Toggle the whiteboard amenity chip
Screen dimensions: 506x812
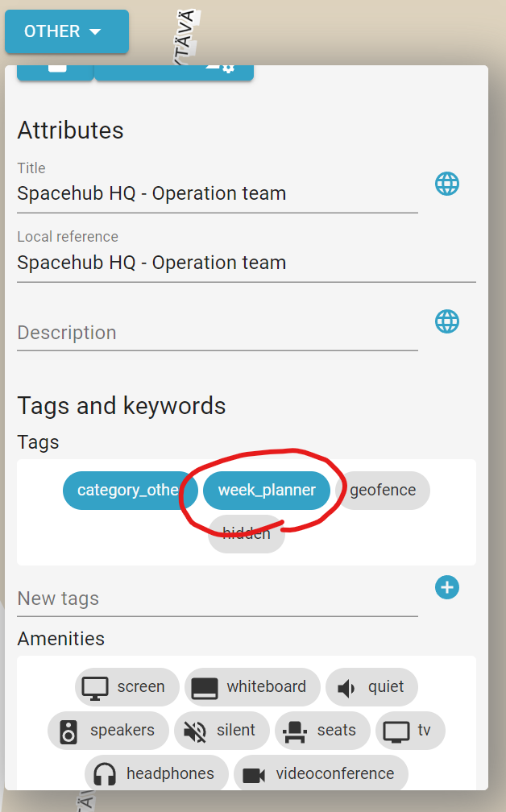[x=253, y=686]
